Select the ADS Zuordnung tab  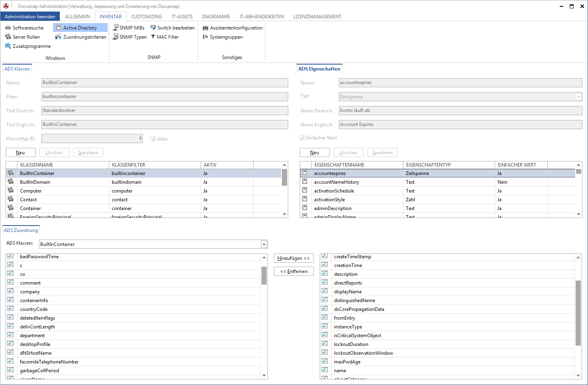pos(21,230)
